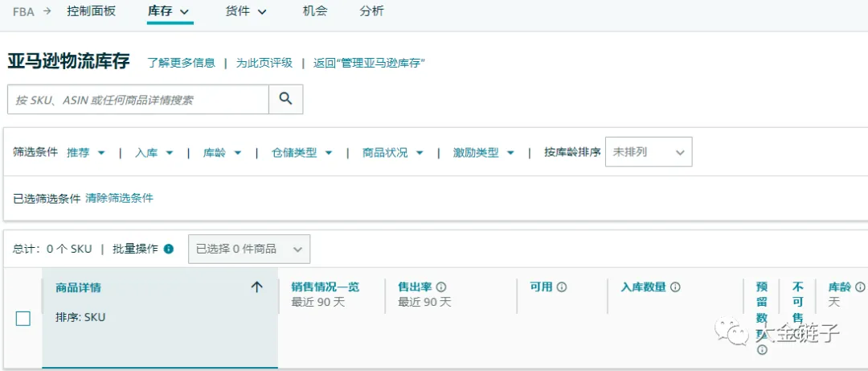Click the sort ascending arrow in 商品详情
Viewport: 868px width, 371px height.
(x=256, y=286)
